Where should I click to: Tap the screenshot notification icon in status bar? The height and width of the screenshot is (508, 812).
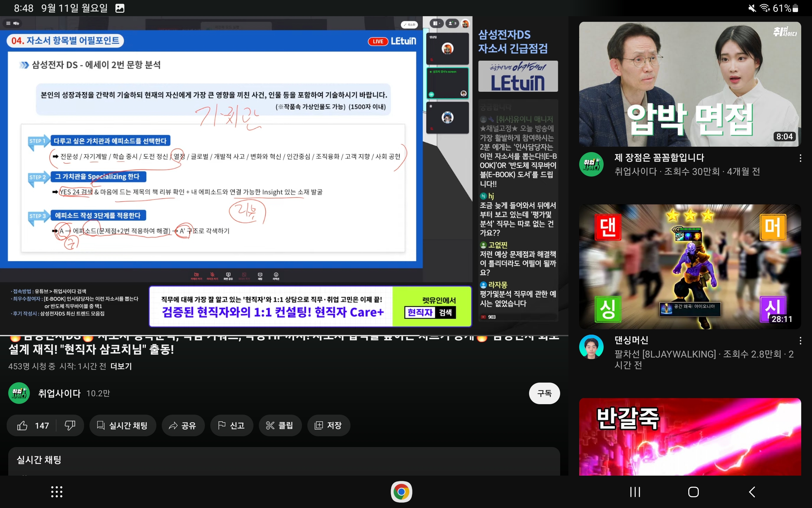point(120,8)
